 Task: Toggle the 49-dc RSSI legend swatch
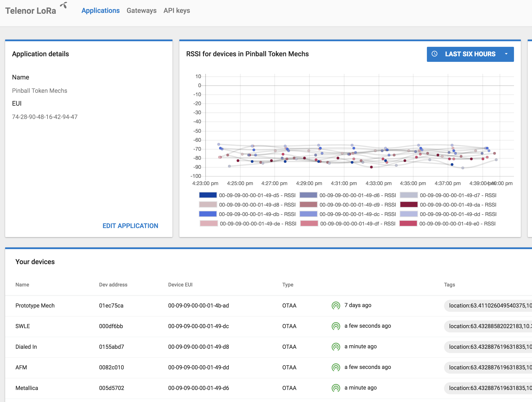tap(308, 214)
